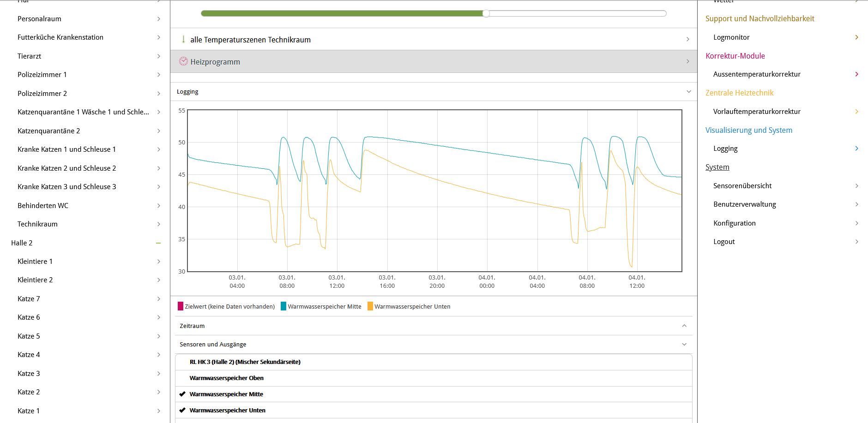The image size is (868, 423).
Task: Click the arrow next to Konfiguration
Action: [856, 223]
